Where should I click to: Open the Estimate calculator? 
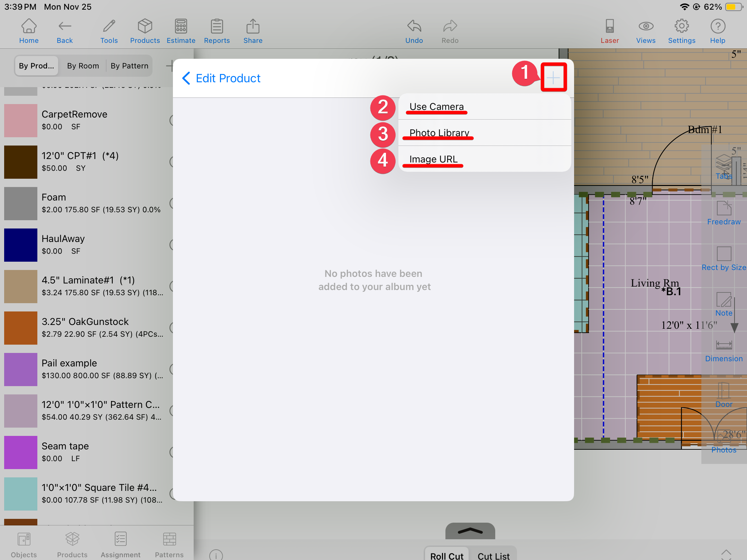click(181, 31)
